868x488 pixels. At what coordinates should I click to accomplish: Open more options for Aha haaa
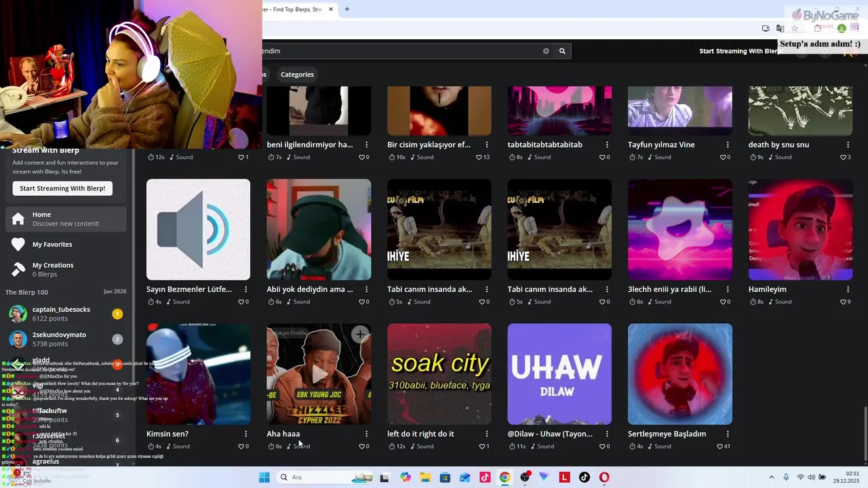click(x=367, y=434)
